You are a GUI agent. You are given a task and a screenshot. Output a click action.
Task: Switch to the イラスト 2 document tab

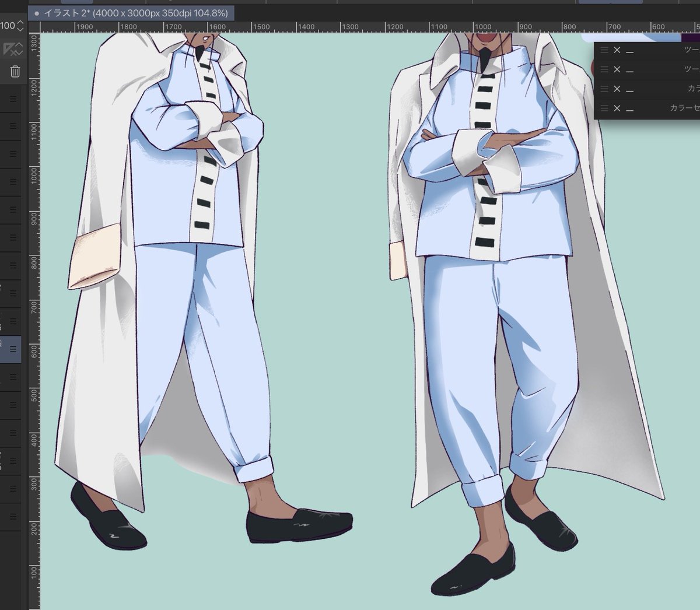[131, 13]
